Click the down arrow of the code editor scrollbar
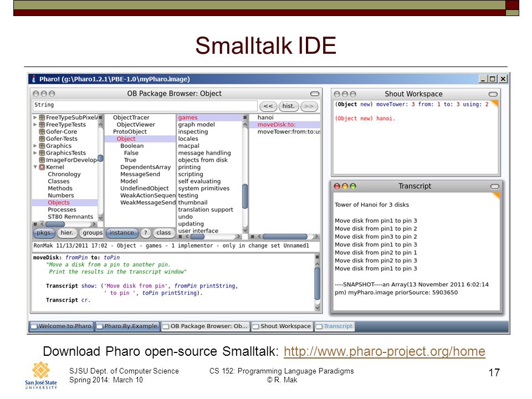This screenshot has width=532, height=399. click(317, 308)
